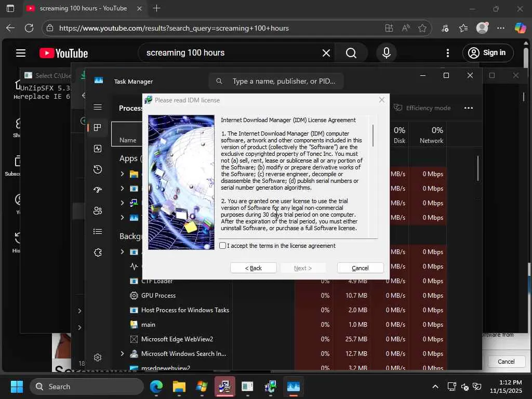The height and width of the screenshot is (399, 532).
Task: Open the Processes page icon in Task Manager
Action: [x=98, y=128]
